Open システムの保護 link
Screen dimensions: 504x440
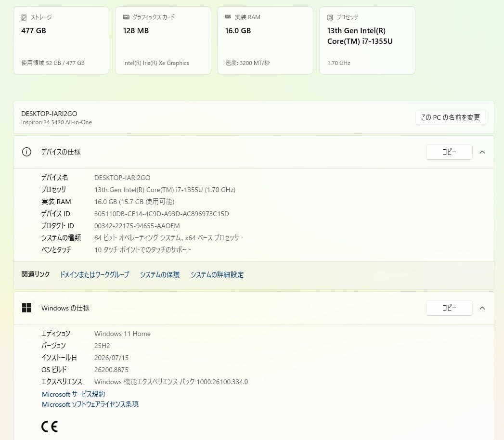pos(160,274)
